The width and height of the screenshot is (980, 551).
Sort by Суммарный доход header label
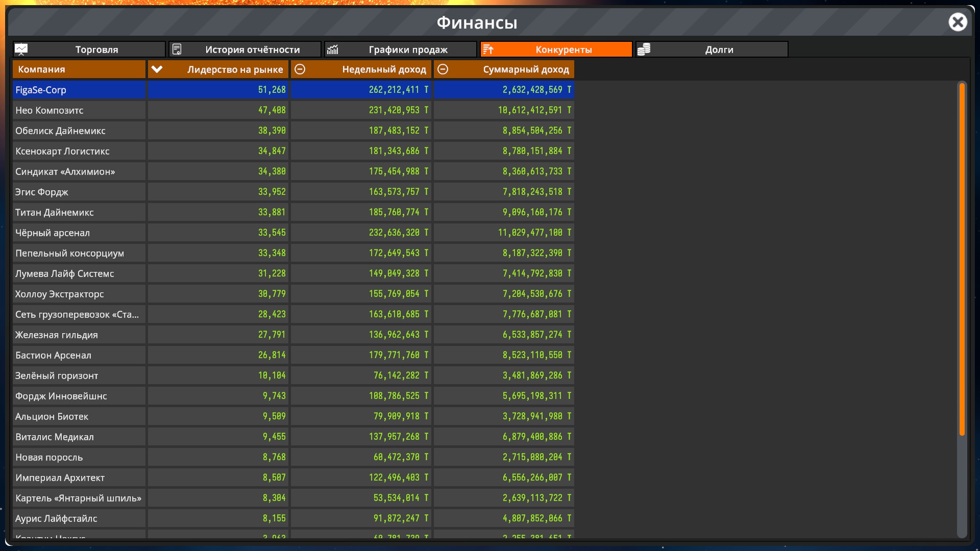tap(526, 69)
